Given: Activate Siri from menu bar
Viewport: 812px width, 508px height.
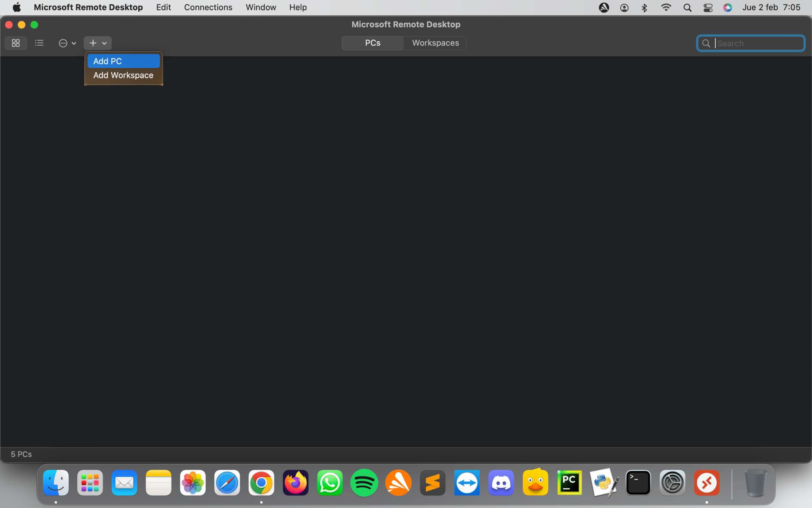Looking at the screenshot, I should 728,8.
